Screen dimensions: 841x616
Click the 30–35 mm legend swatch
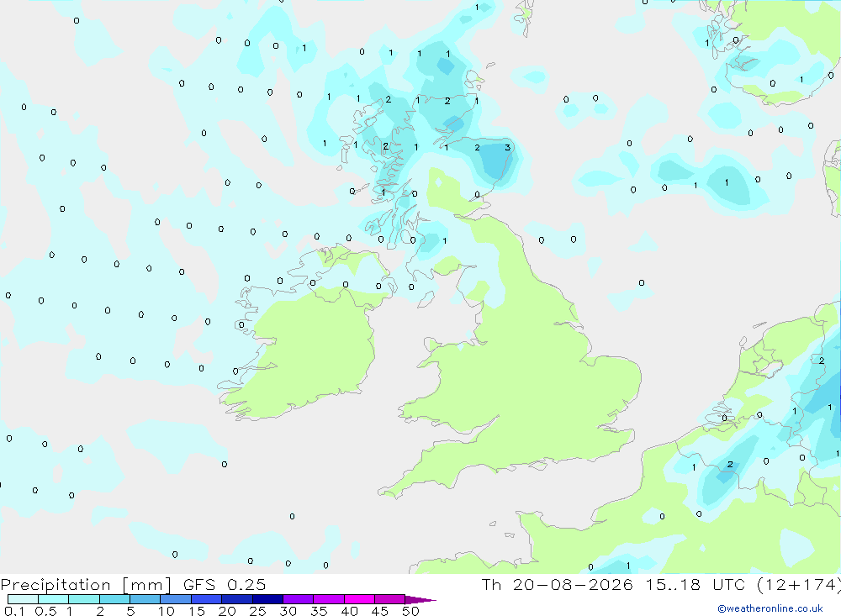click(298, 599)
